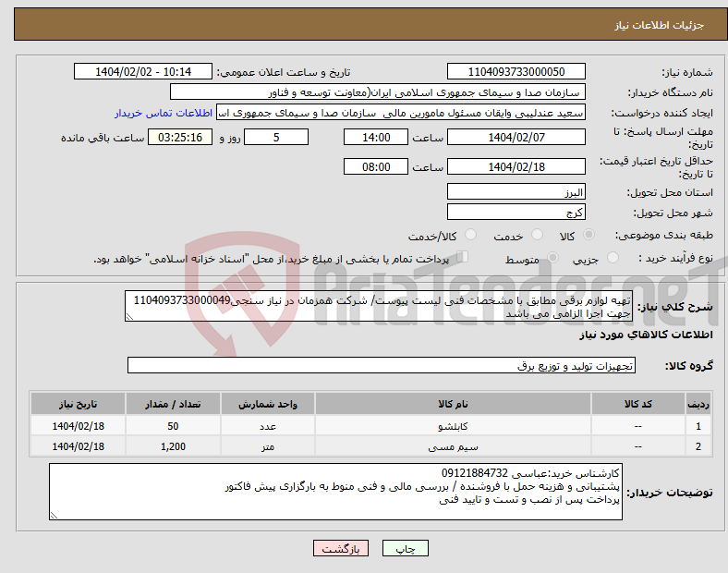
Task: Click the تاریخ نیاز column header
Action: (x=78, y=404)
